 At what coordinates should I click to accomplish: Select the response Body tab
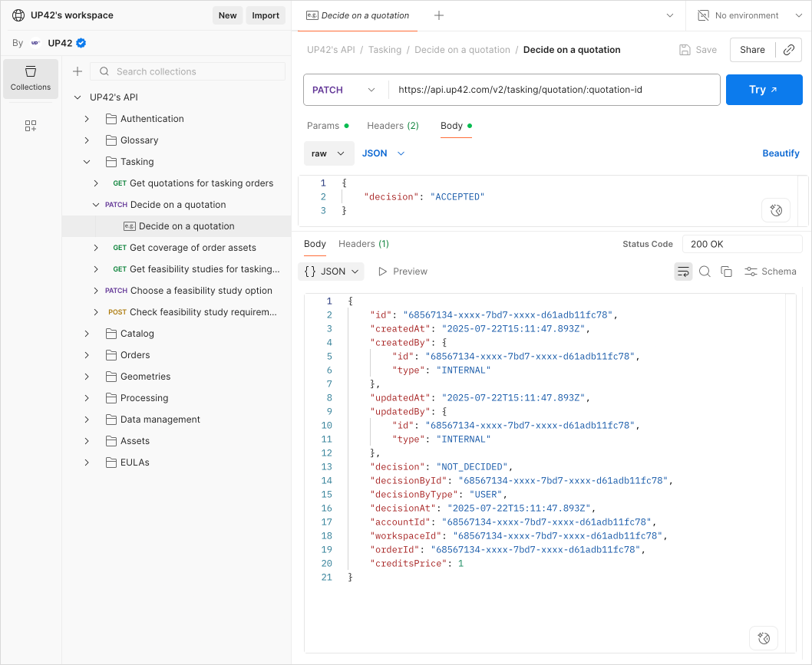(x=315, y=244)
